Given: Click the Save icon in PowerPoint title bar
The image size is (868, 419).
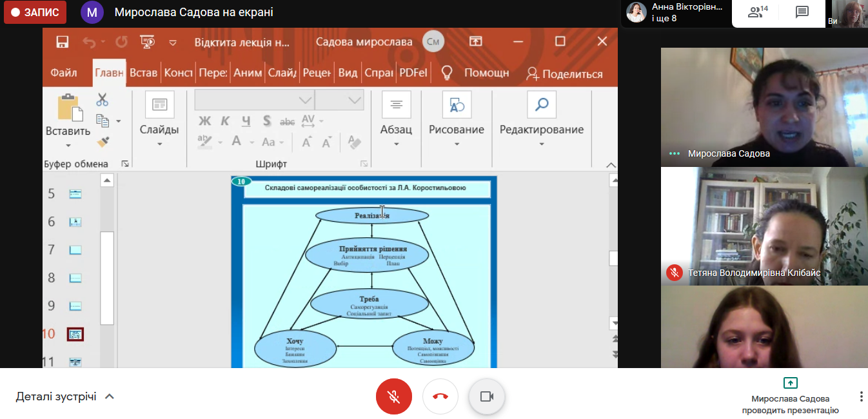Looking at the screenshot, I should point(63,42).
